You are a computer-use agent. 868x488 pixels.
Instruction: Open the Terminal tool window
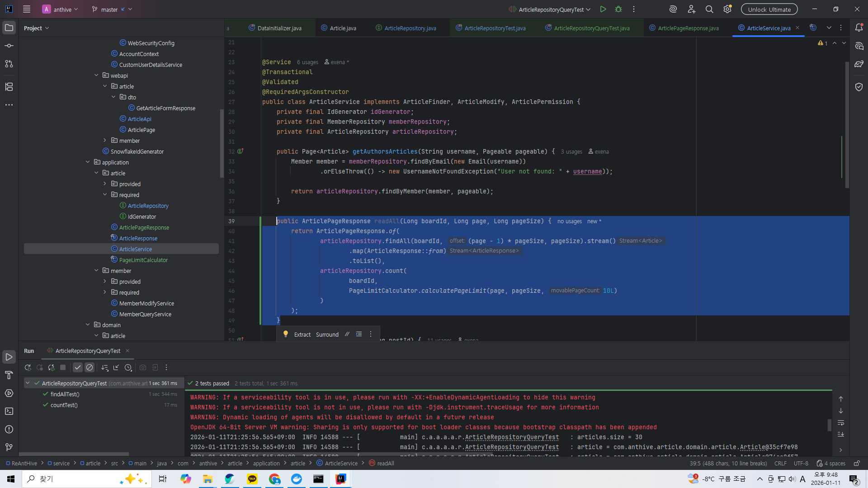(x=9, y=411)
